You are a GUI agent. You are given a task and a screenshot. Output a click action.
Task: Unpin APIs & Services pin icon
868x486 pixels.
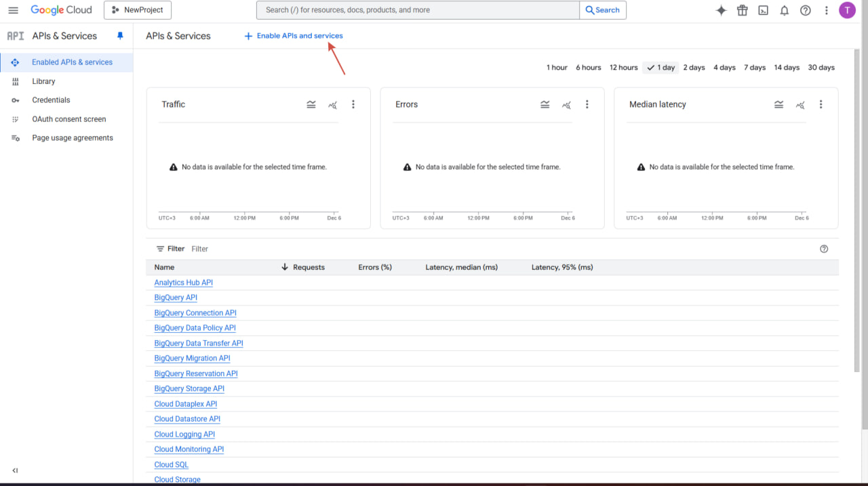pos(120,36)
